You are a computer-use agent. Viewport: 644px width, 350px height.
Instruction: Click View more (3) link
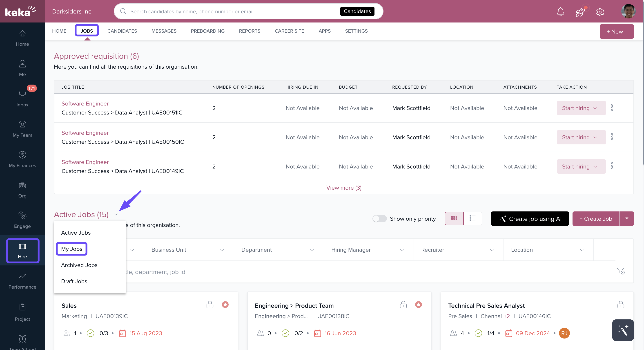pos(343,188)
